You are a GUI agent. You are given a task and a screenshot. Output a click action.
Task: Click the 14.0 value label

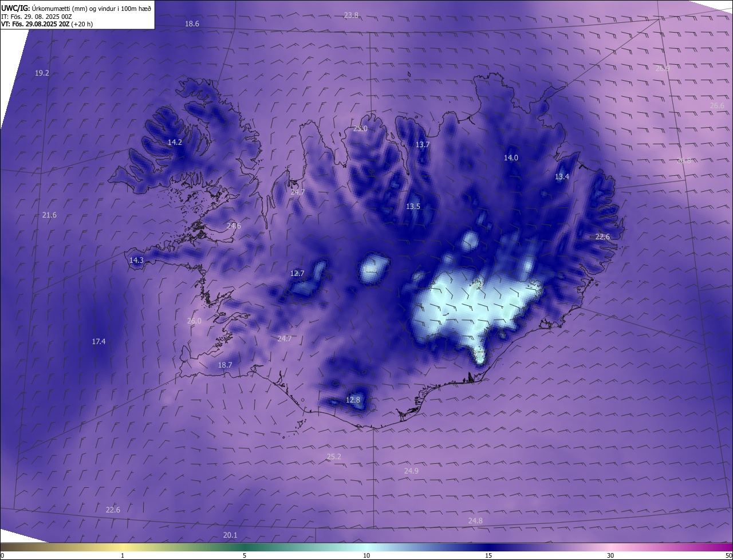(511, 158)
